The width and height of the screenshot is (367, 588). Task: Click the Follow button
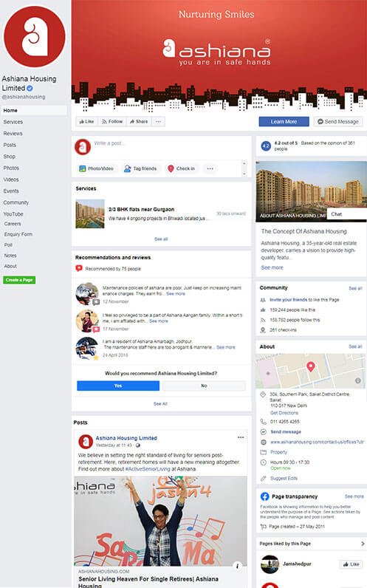click(112, 121)
